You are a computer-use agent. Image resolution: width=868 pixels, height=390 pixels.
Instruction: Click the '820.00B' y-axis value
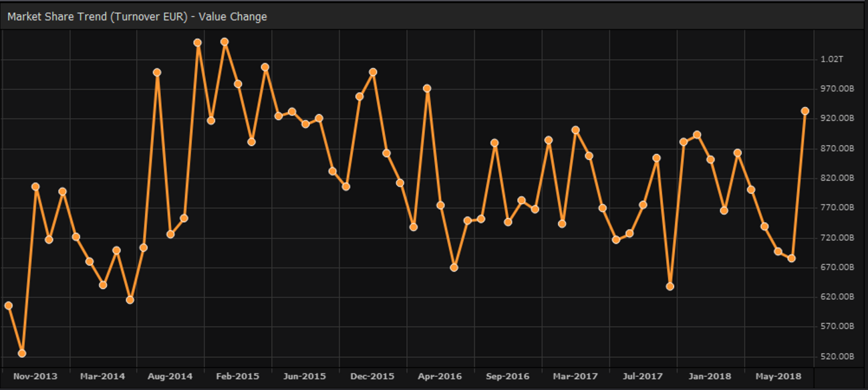(837, 178)
